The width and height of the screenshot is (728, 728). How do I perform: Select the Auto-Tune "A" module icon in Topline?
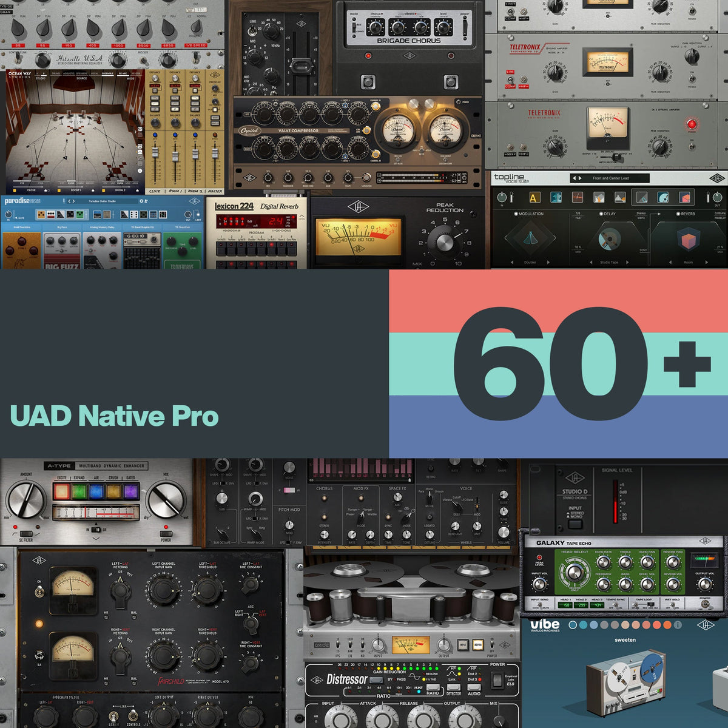534,197
